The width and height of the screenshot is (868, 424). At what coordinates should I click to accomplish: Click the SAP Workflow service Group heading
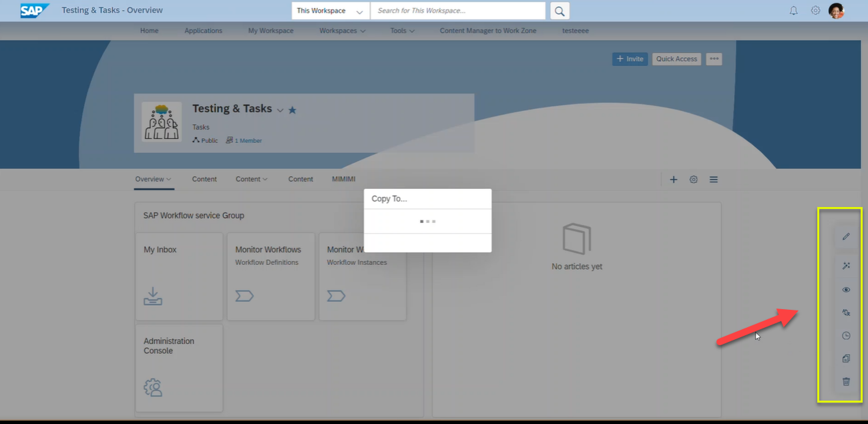[x=194, y=216]
